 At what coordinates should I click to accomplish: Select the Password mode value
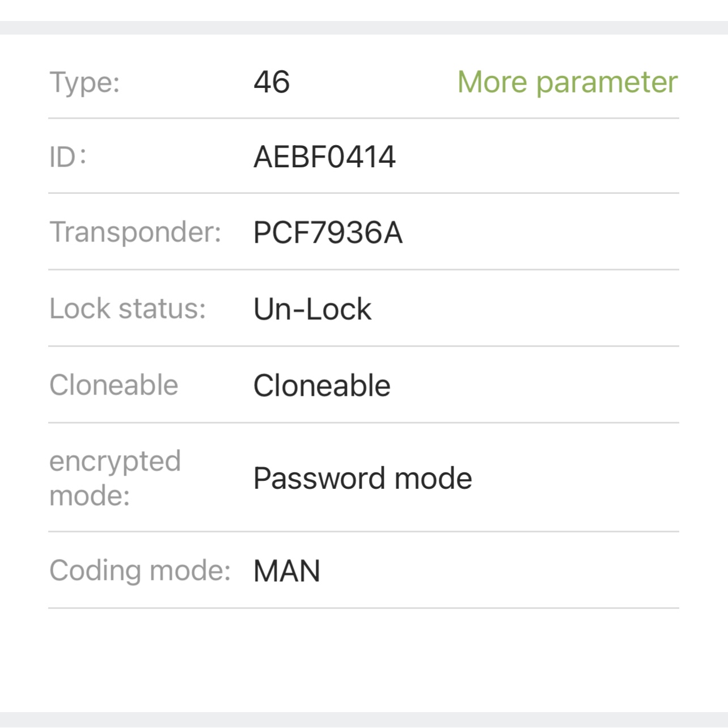click(362, 479)
